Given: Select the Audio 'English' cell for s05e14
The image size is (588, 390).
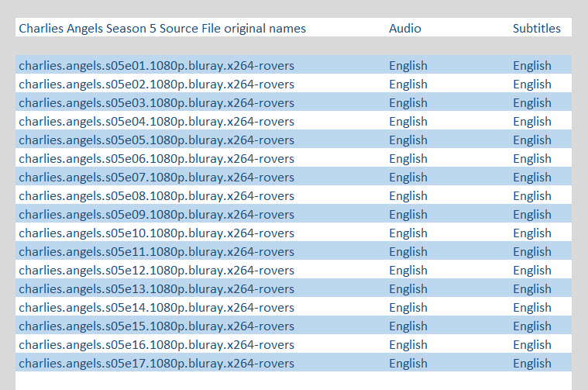Looking at the screenshot, I should click(x=408, y=308).
